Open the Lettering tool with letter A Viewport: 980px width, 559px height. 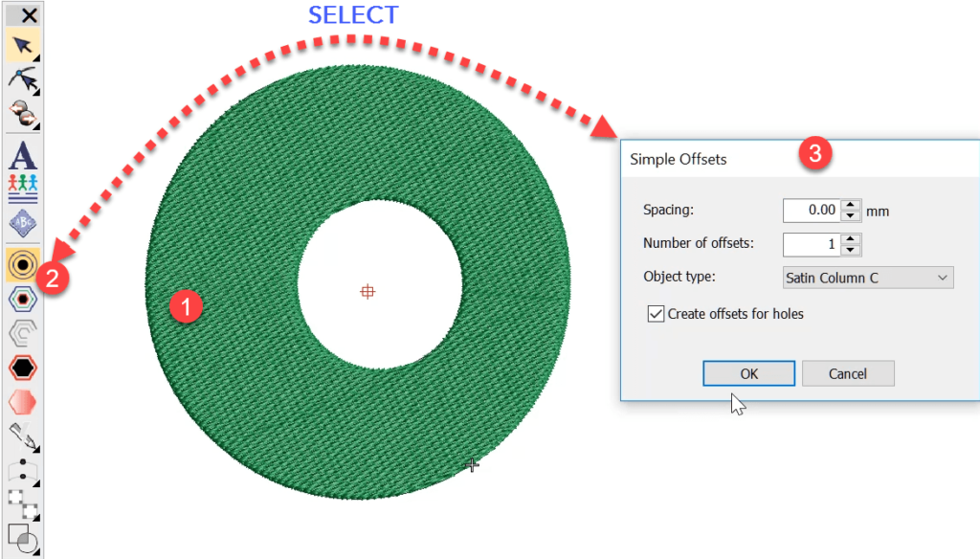pos(22,154)
